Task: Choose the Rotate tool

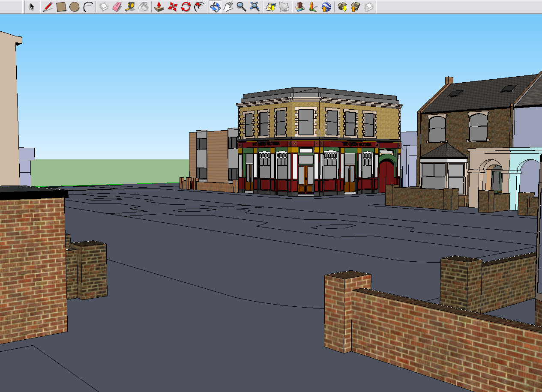Action: pos(186,7)
